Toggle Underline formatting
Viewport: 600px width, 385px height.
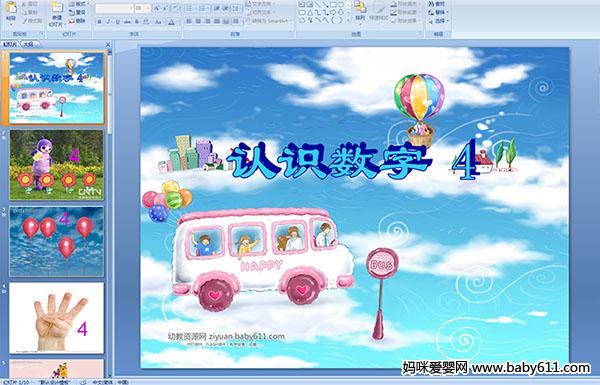(x=117, y=22)
